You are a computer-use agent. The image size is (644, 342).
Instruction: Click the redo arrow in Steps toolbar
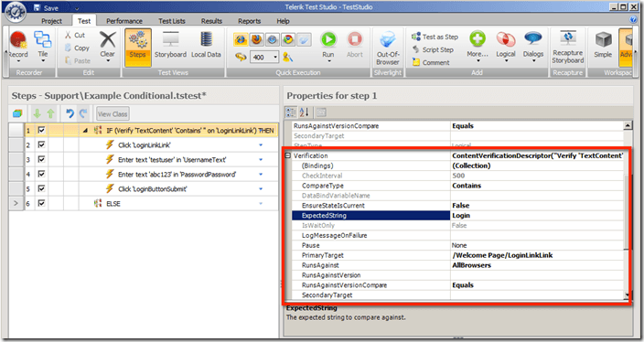pyautogui.click(x=83, y=113)
